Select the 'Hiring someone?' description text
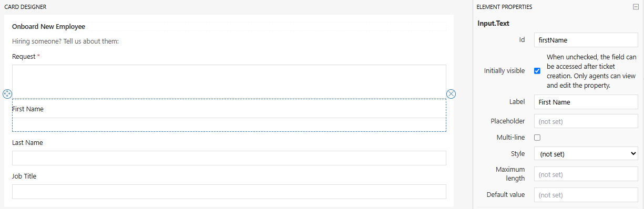This screenshot has height=209, width=644. coord(66,41)
